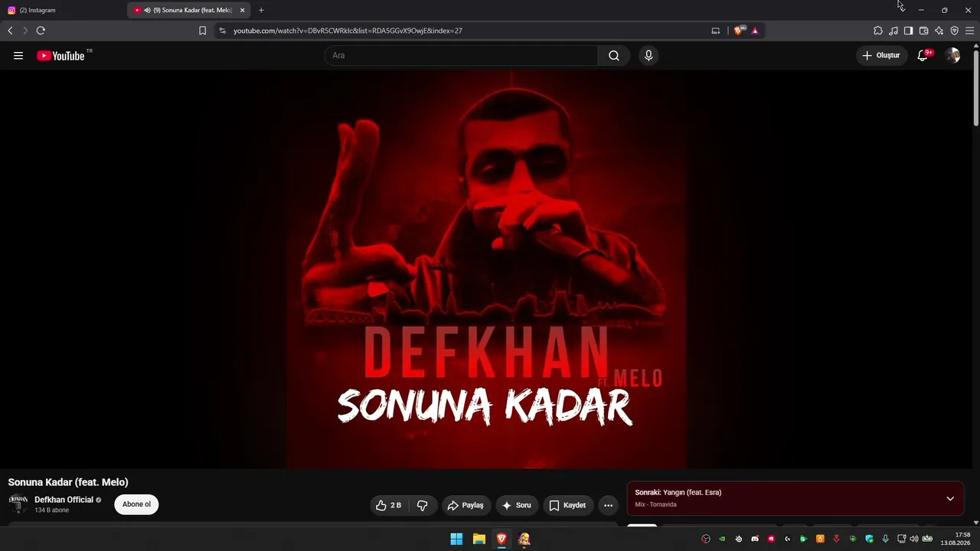Open the account avatar menu
The image size is (980, 551).
(x=952, y=56)
